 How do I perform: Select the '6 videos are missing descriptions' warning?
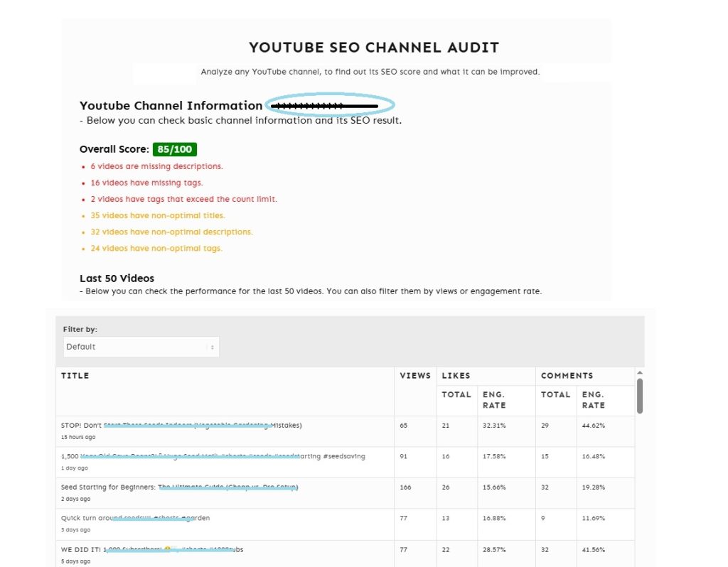[x=156, y=166]
